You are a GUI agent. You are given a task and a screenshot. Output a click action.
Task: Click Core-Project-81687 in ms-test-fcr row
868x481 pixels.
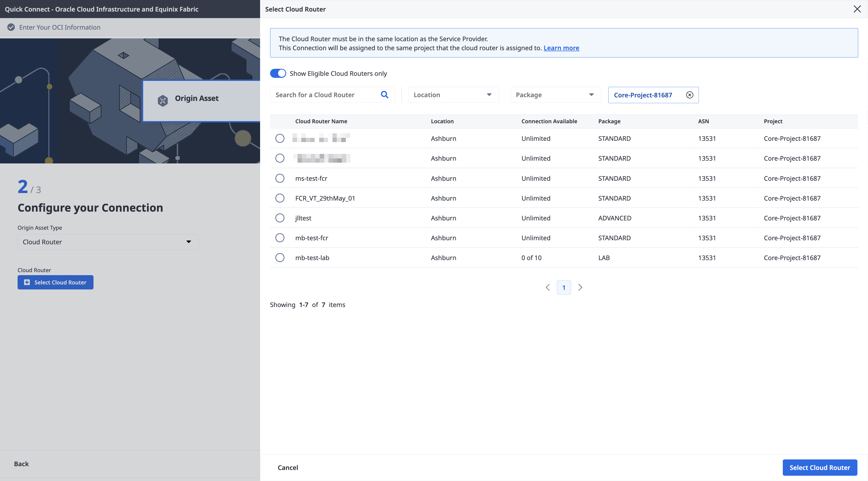pos(792,178)
